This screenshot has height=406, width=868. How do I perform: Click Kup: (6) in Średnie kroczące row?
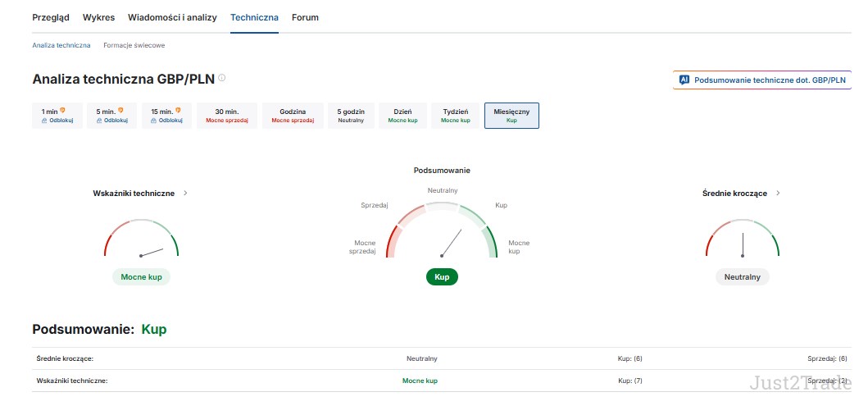click(630, 358)
